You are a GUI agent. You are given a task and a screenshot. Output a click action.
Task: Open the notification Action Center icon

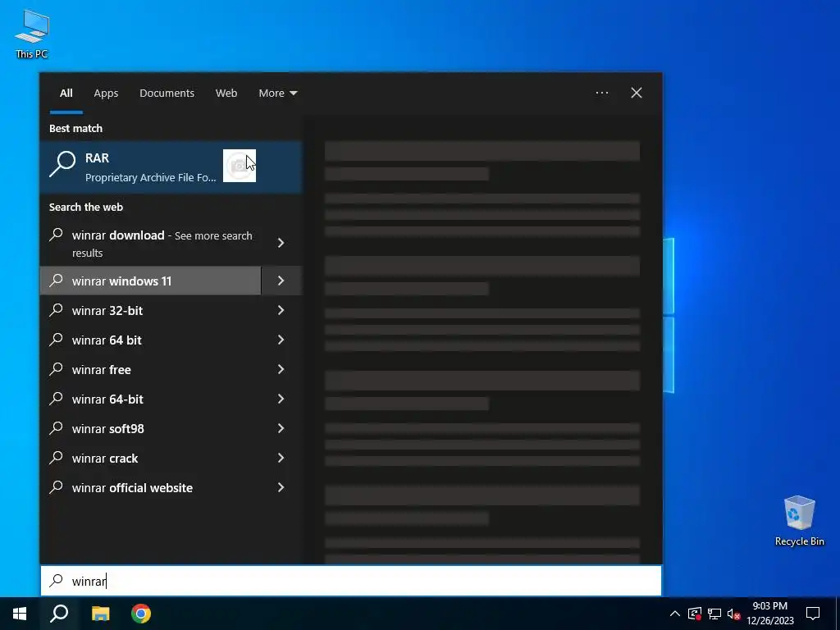point(813,614)
